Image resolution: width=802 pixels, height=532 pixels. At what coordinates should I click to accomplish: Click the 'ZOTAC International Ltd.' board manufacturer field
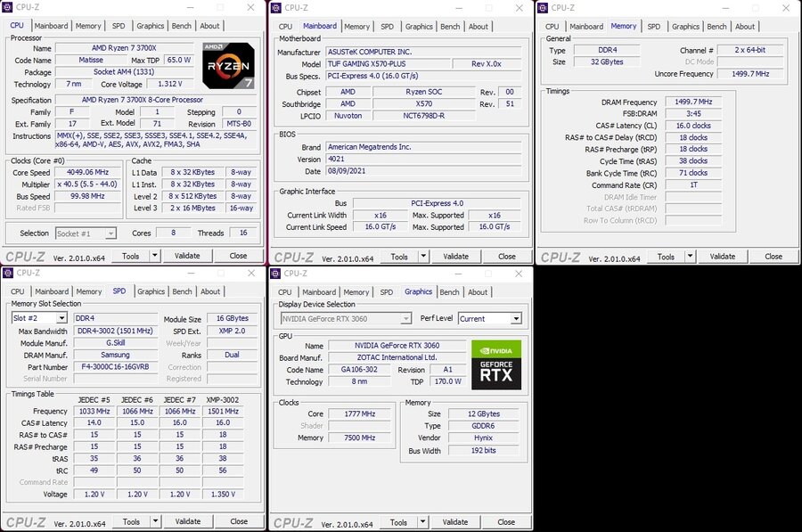(397, 357)
